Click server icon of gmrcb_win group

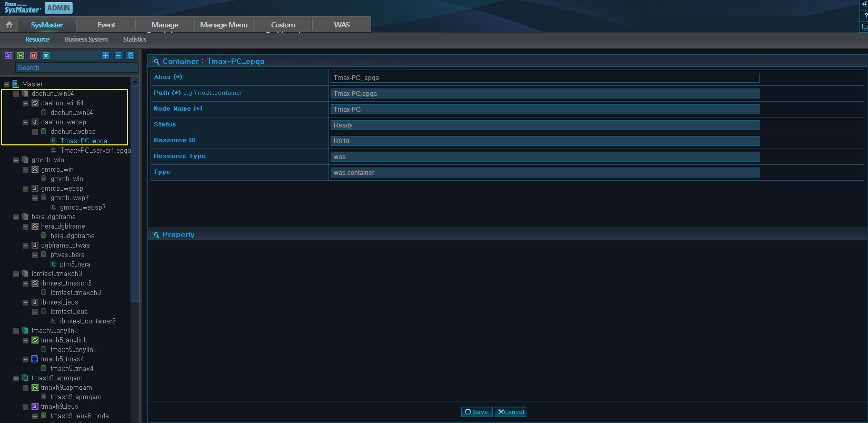(x=25, y=160)
